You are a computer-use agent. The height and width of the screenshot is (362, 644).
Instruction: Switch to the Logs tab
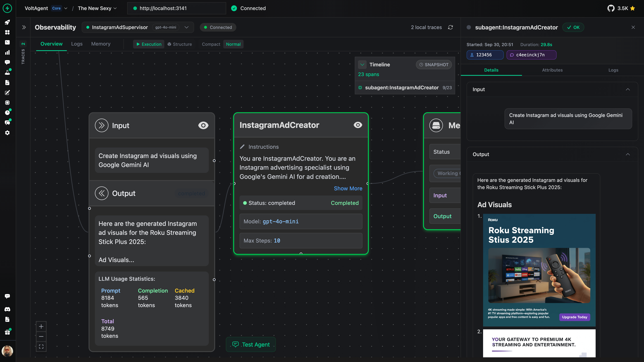pyautogui.click(x=77, y=44)
